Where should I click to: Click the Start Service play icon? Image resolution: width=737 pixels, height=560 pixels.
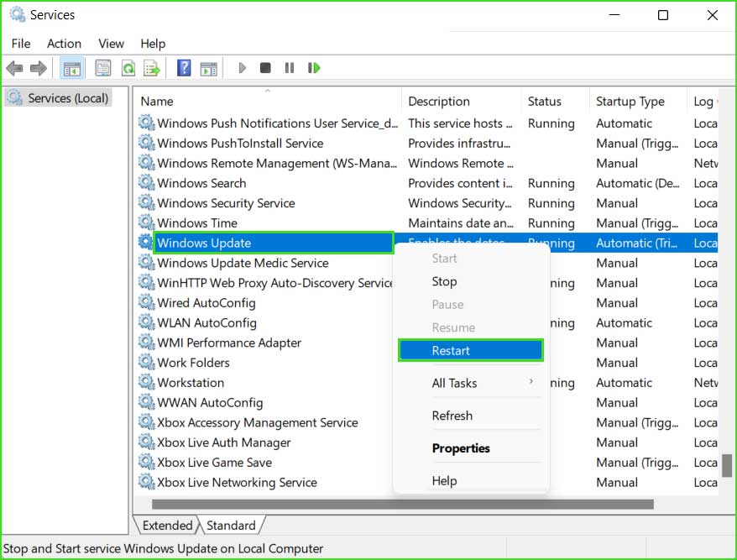(242, 68)
